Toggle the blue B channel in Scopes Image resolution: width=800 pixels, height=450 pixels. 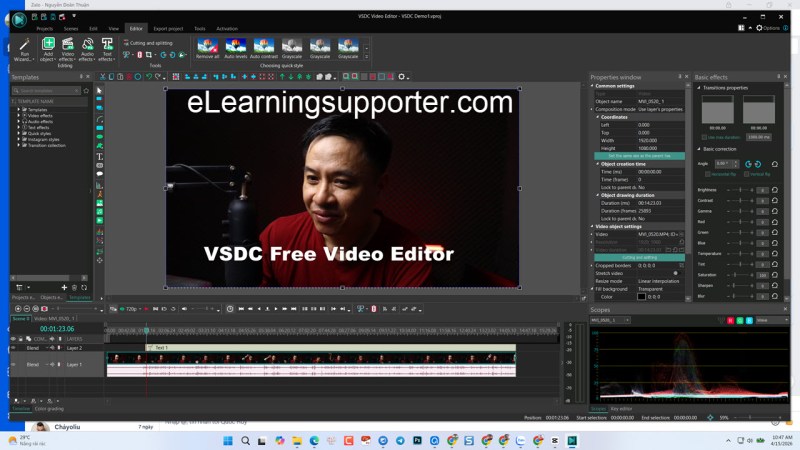[749, 320]
